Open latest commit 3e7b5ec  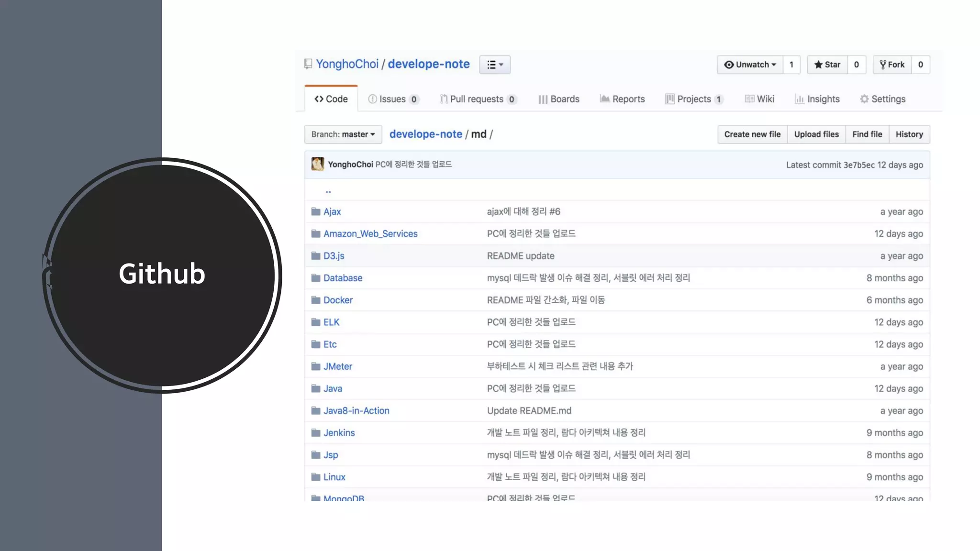pos(859,165)
